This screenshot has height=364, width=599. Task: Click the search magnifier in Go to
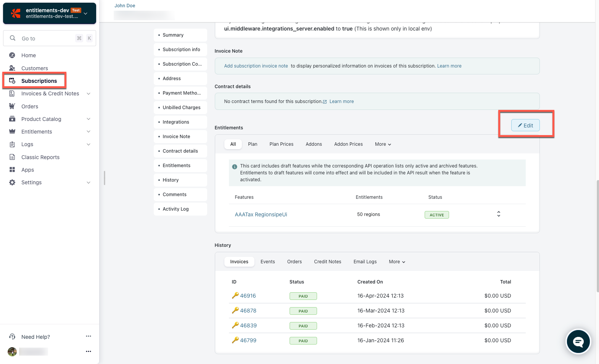[x=13, y=38]
